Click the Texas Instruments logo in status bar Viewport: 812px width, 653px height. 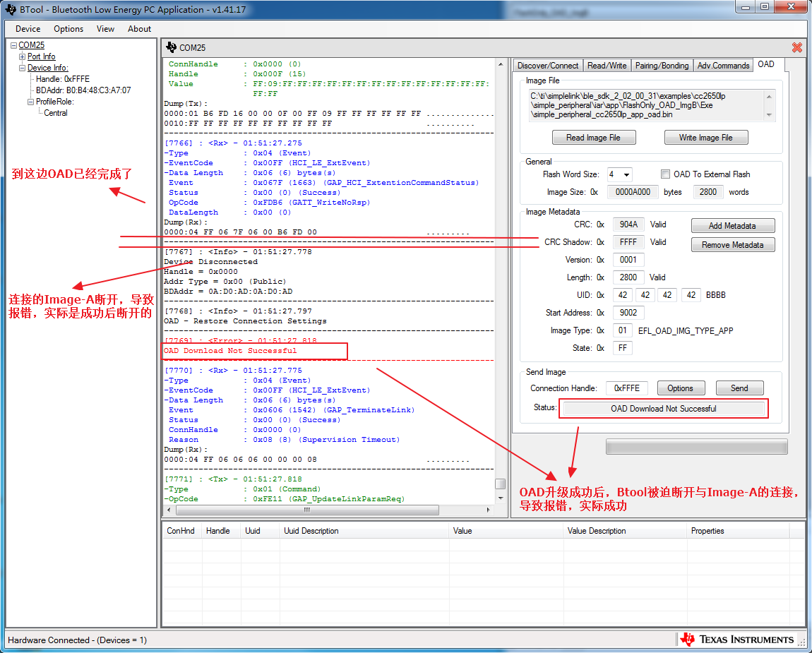[x=737, y=640]
